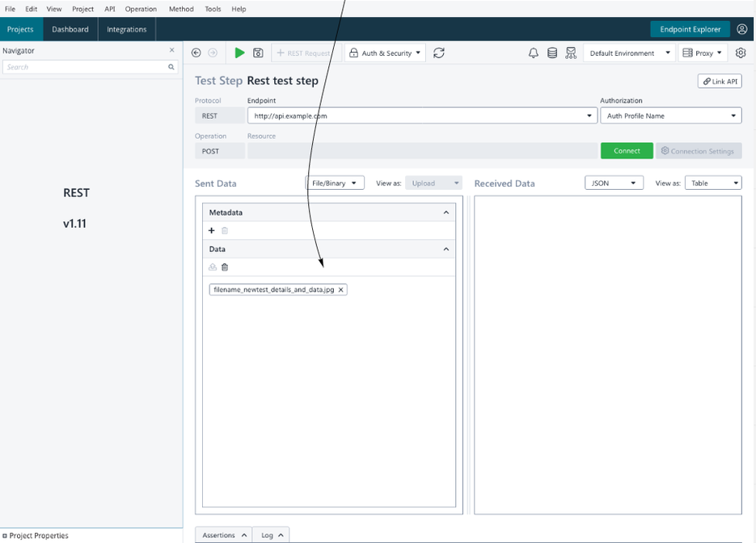
Task: Switch to the Dashboard tab
Action: coord(70,29)
